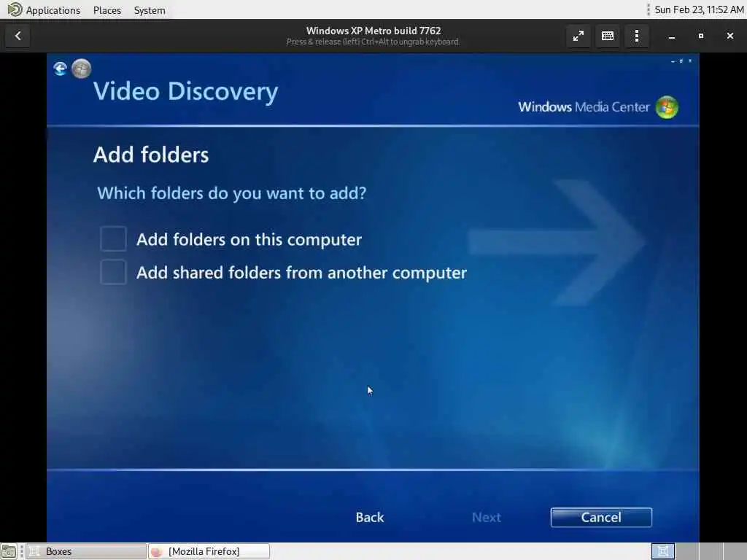
Task: Minimize the inner Media Center window
Action: point(673,61)
